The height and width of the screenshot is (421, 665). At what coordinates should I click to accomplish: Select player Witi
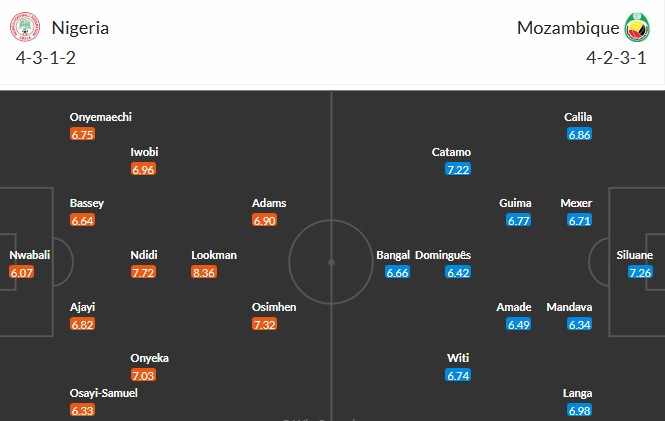pyautogui.click(x=458, y=358)
